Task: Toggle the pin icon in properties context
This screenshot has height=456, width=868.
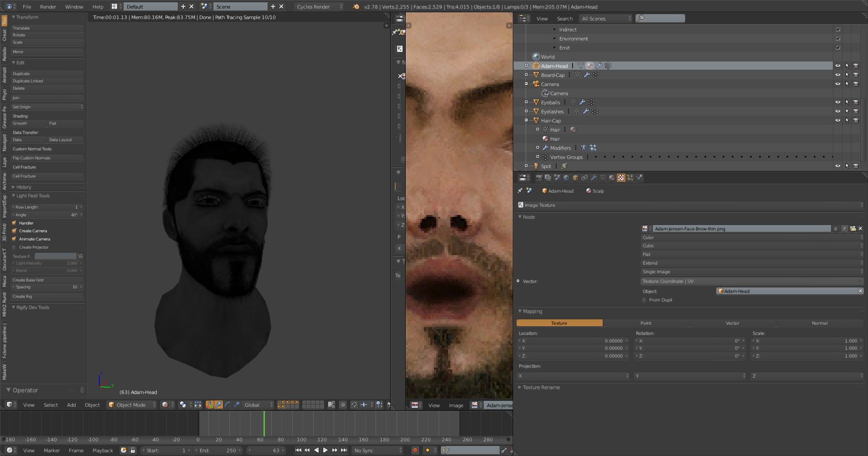Action: pos(520,191)
